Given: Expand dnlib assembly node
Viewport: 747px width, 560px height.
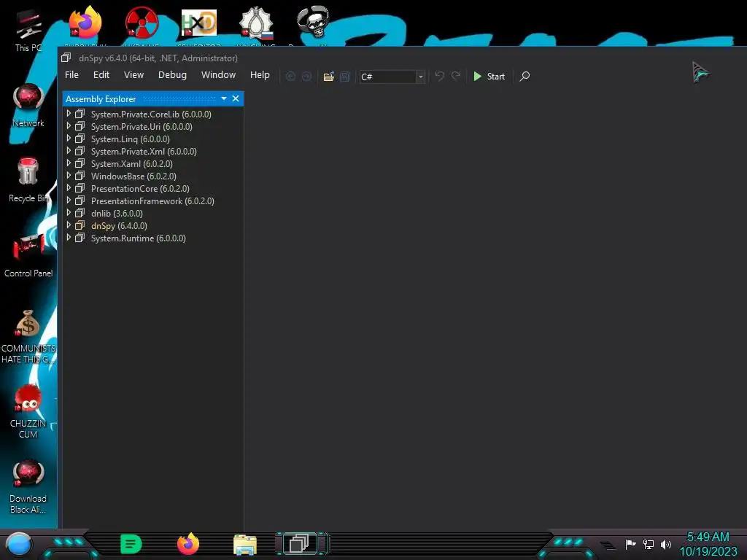Looking at the screenshot, I should click(x=69, y=212).
